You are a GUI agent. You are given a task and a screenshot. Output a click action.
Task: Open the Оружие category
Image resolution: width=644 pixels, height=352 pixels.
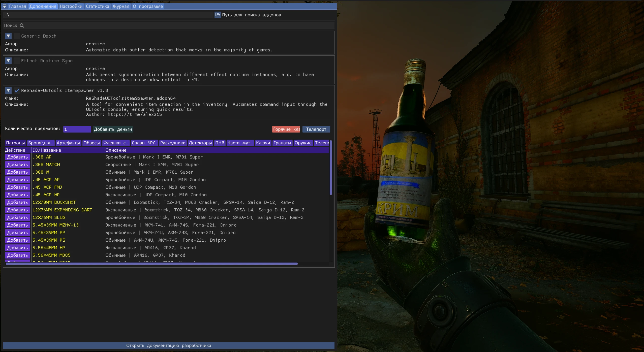coord(303,143)
